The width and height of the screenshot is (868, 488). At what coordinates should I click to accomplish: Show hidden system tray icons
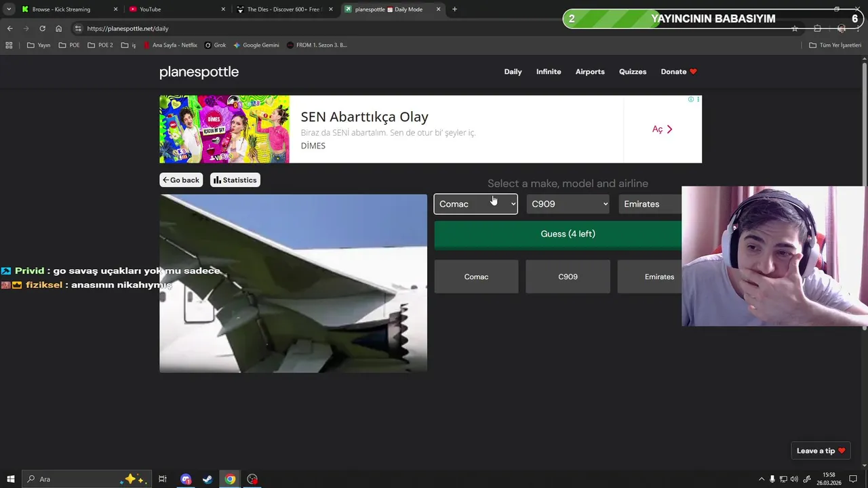pos(761,479)
